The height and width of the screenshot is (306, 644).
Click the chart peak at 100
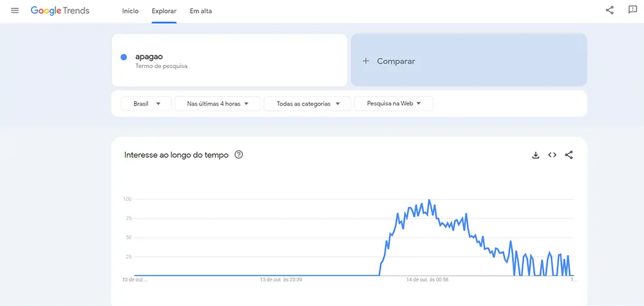pos(429,200)
